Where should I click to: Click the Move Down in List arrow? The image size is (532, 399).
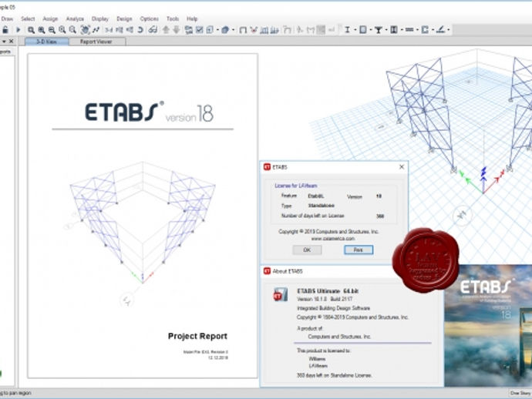(x=177, y=30)
